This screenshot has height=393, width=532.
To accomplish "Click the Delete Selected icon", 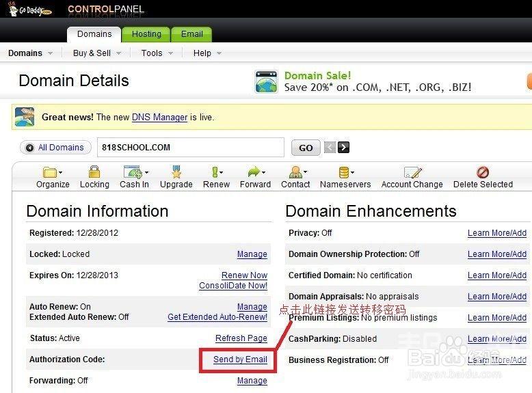I will point(483,173).
